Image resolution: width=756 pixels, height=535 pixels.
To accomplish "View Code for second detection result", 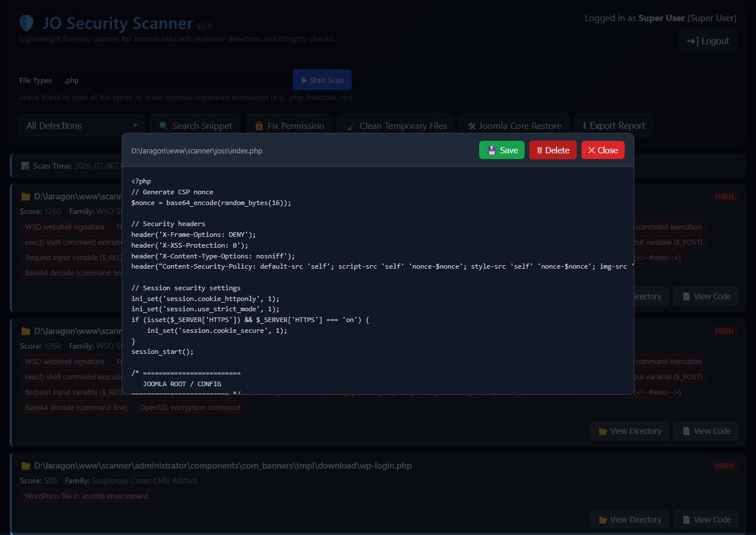I will pos(707,431).
